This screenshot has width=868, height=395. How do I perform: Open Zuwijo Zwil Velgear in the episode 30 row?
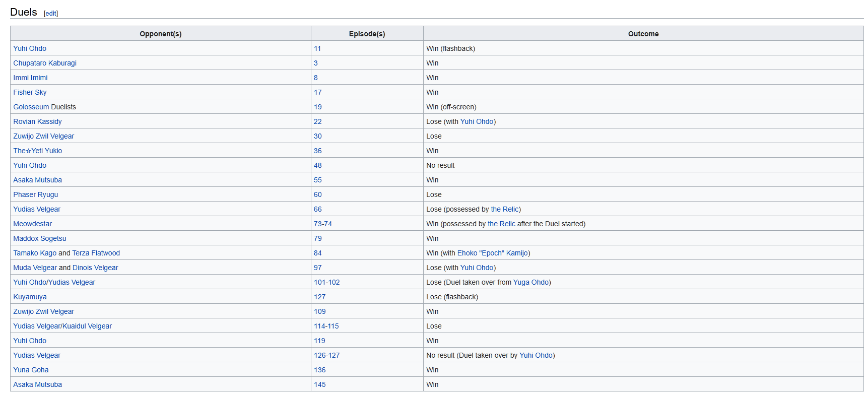tap(44, 136)
